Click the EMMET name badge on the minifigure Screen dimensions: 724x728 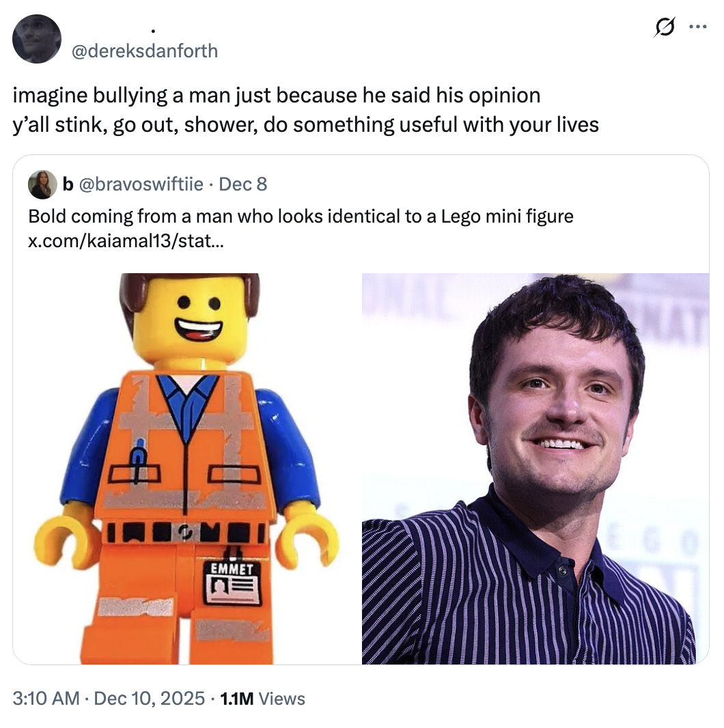232,584
